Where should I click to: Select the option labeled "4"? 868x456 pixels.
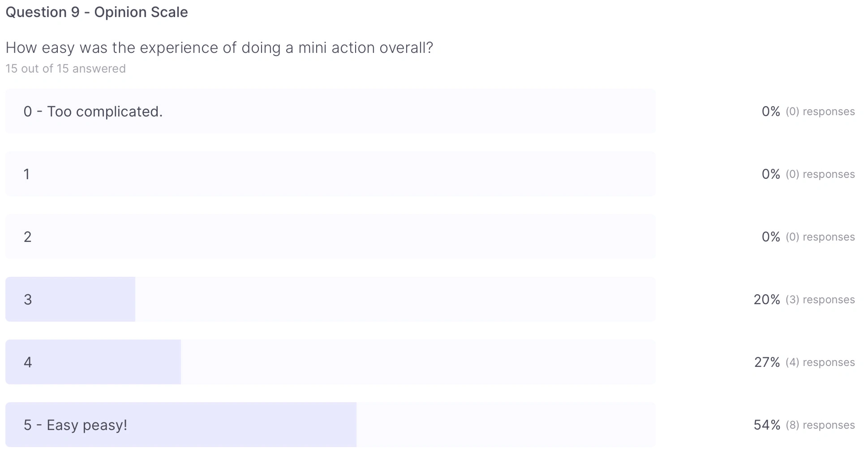tap(28, 362)
